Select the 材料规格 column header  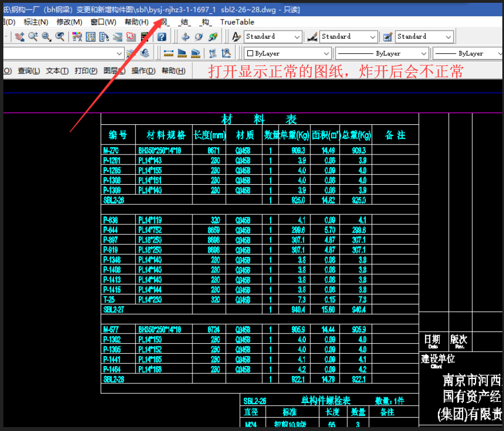tap(166, 135)
